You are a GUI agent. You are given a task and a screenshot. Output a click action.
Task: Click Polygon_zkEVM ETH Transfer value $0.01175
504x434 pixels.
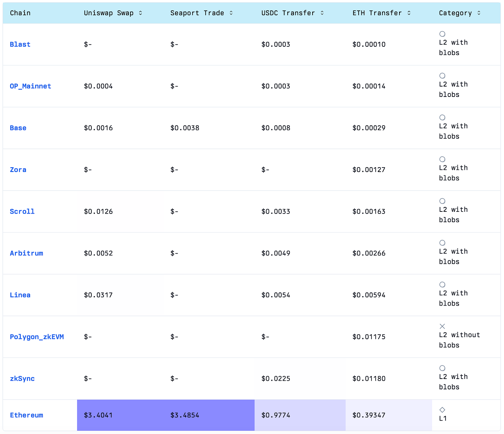[369, 337]
